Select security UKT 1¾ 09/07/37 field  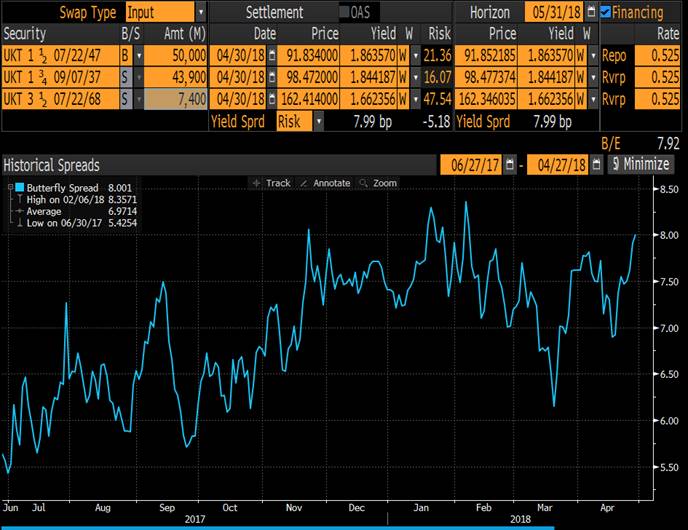click(61, 77)
